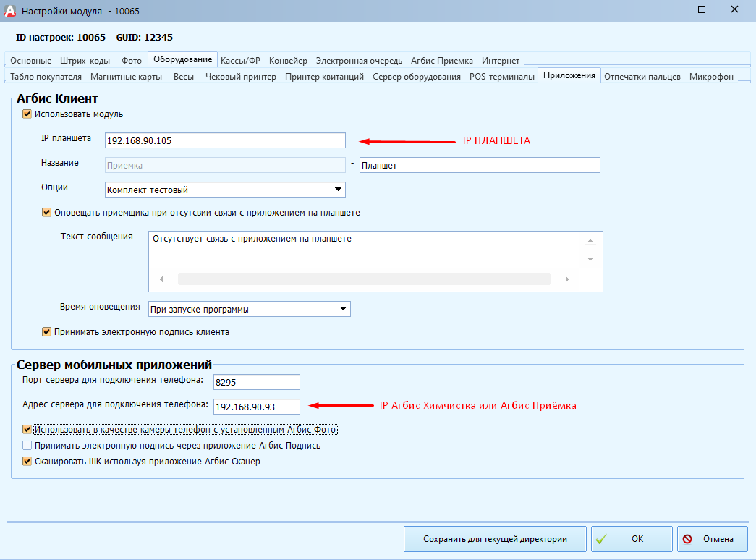Toggle Сканировать ШК используя Агбис Сканер checkbox
756x560 pixels.
[27, 461]
